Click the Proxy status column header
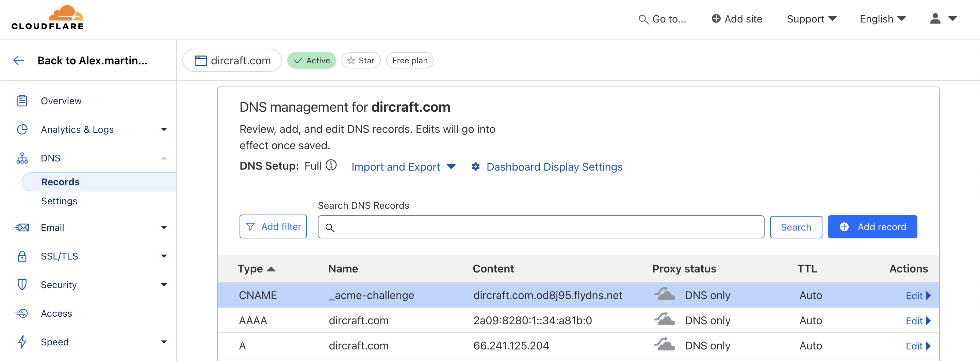 coord(684,268)
